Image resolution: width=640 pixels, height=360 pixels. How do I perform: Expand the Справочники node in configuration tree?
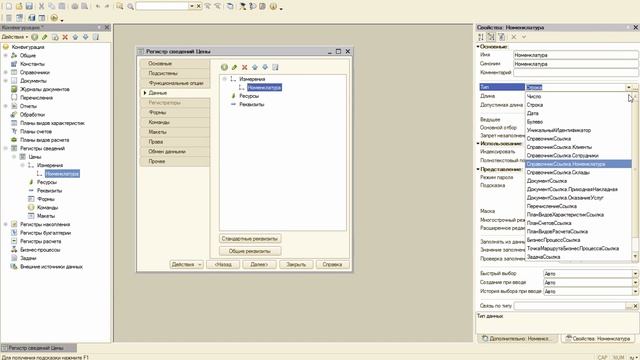click(x=6, y=72)
